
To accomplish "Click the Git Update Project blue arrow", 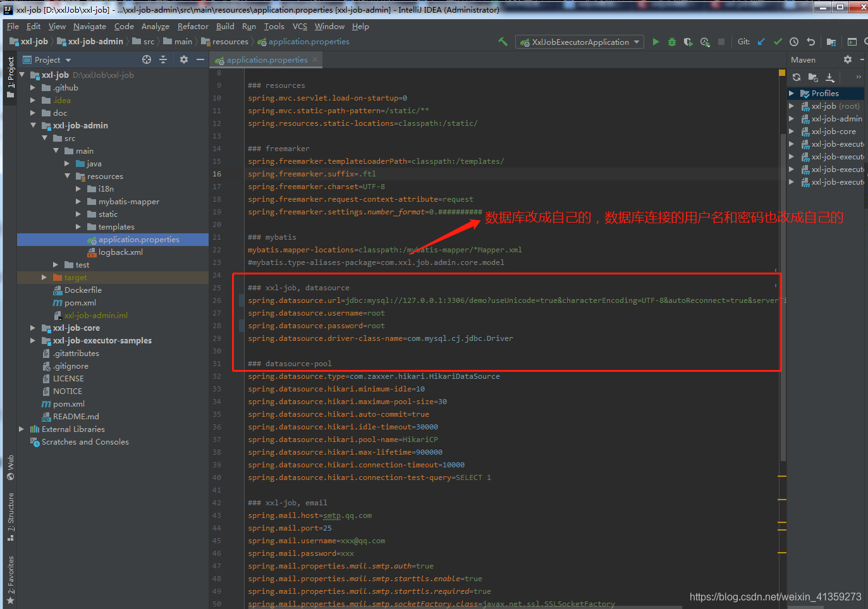I will [761, 42].
